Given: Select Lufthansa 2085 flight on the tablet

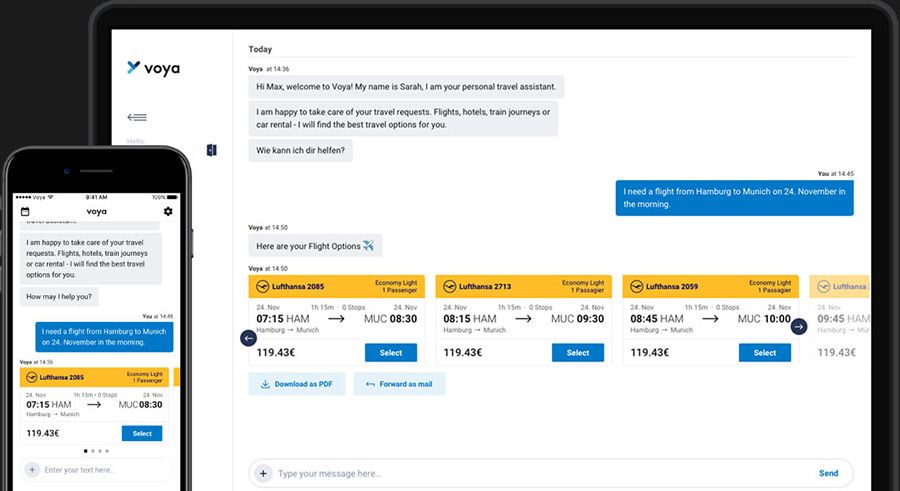Looking at the screenshot, I should tap(391, 353).
